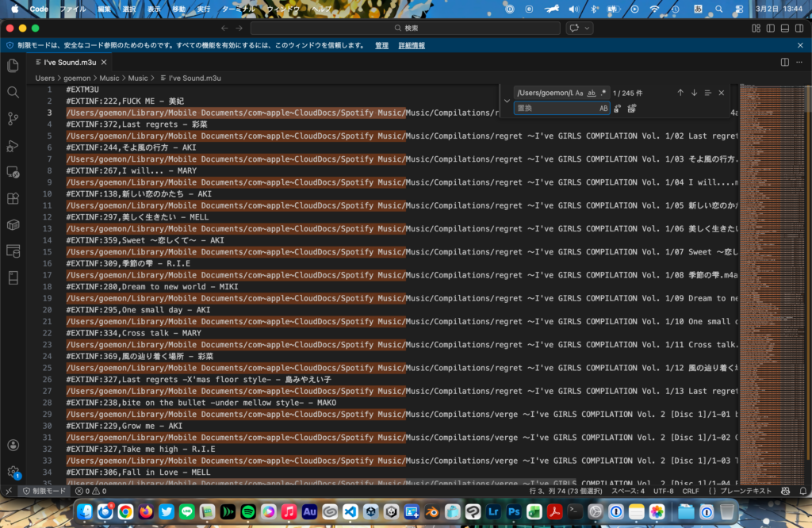
Task: Enable Use Regular Expression in find box
Action: pos(603,93)
